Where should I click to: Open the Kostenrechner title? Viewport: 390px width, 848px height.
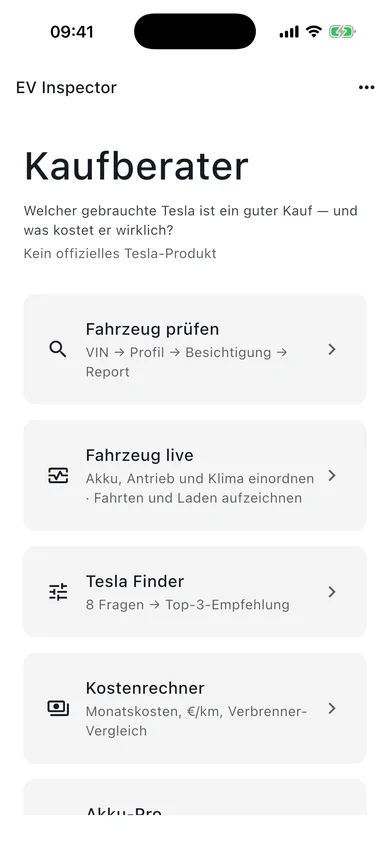click(x=145, y=688)
